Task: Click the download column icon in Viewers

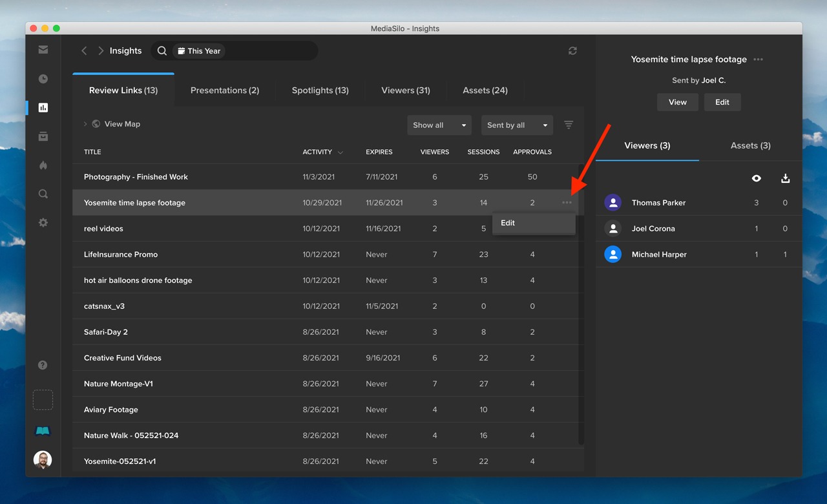Action: (785, 178)
